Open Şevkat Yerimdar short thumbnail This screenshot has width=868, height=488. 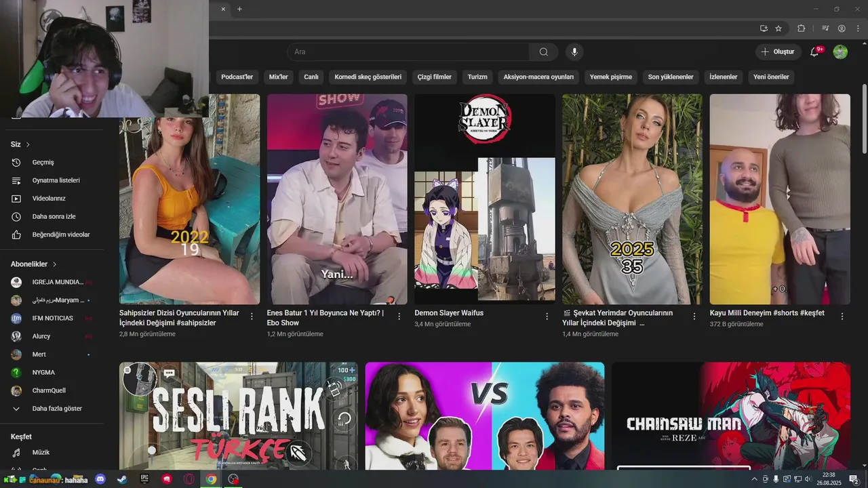click(x=632, y=199)
